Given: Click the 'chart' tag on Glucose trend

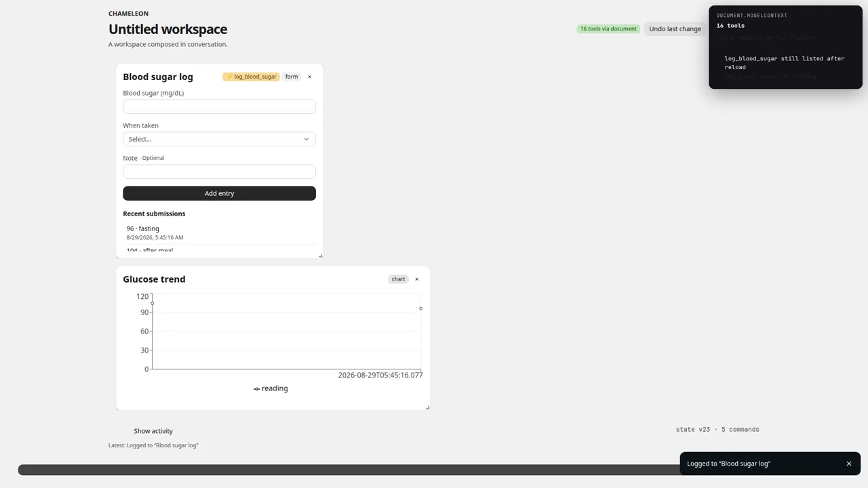Looking at the screenshot, I should tap(398, 279).
